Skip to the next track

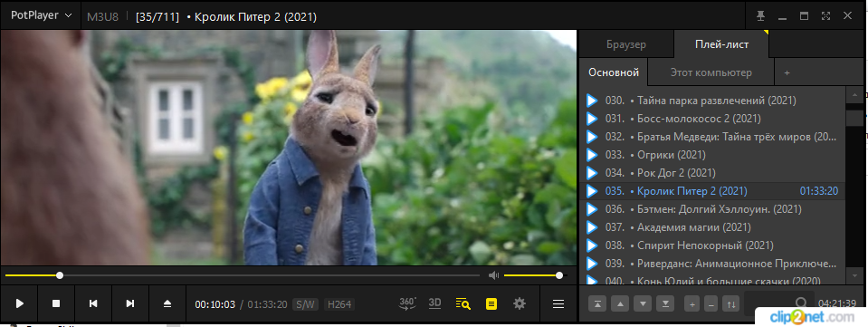click(x=130, y=303)
